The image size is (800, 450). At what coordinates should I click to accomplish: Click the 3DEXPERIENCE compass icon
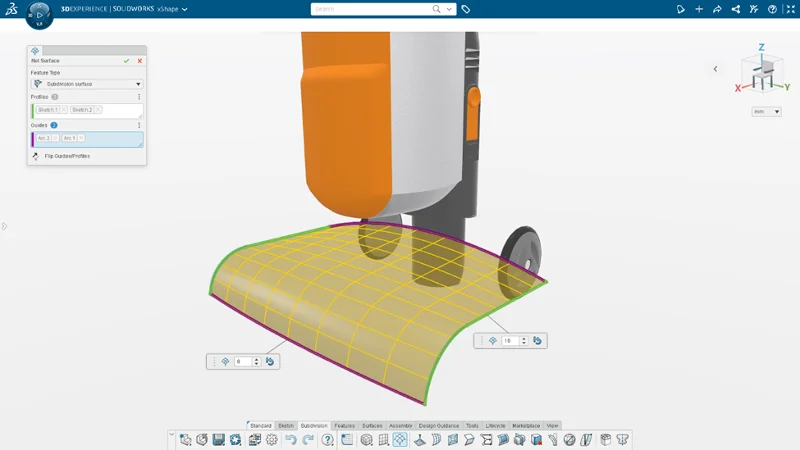tap(40, 15)
